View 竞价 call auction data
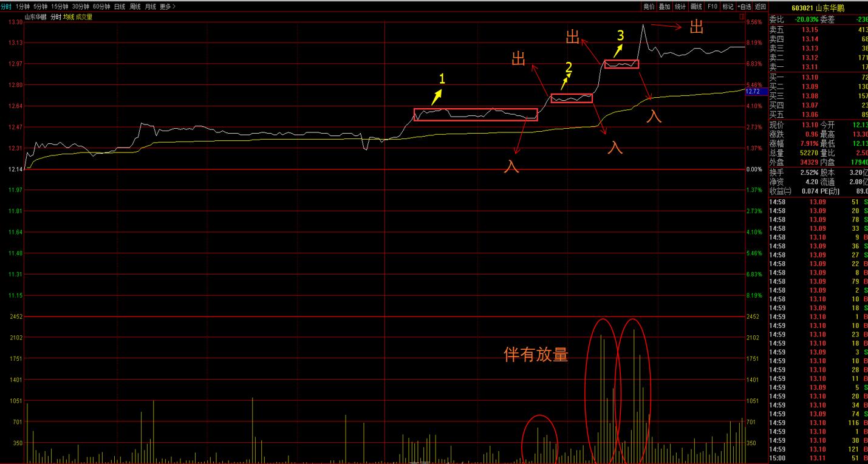This screenshot has width=868, height=464. pyautogui.click(x=648, y=5)
